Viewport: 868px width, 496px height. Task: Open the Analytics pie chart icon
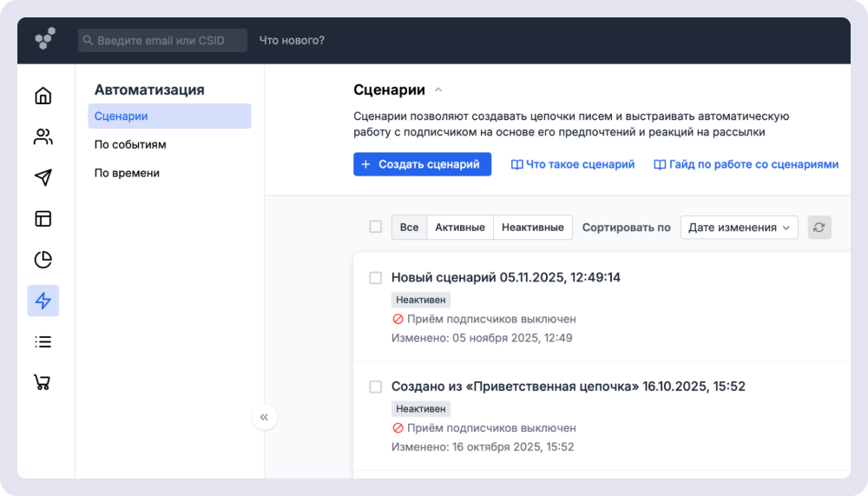click(43, 260)
